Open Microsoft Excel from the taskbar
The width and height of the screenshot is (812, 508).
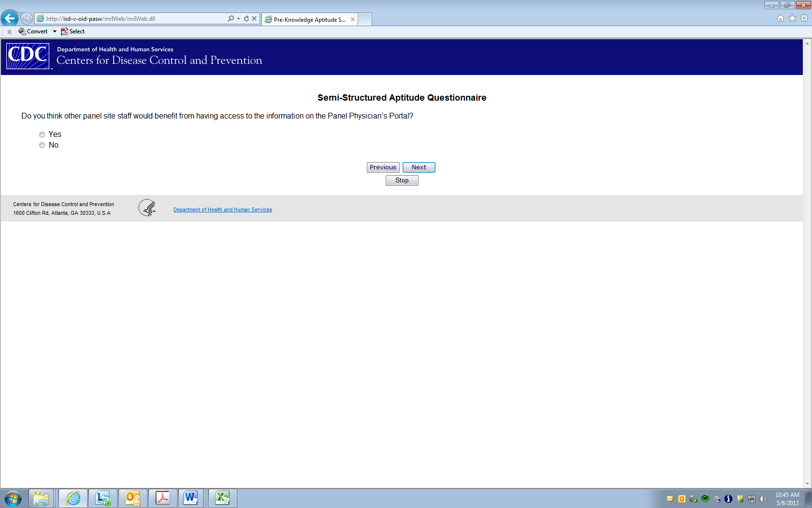[222, 498]
